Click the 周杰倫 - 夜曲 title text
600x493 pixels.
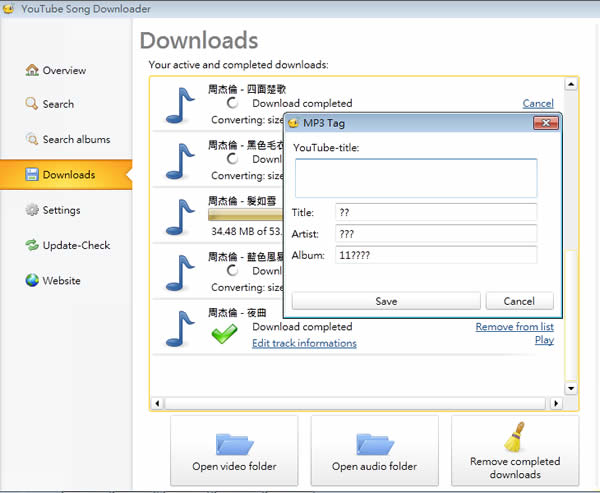[237, 313]
